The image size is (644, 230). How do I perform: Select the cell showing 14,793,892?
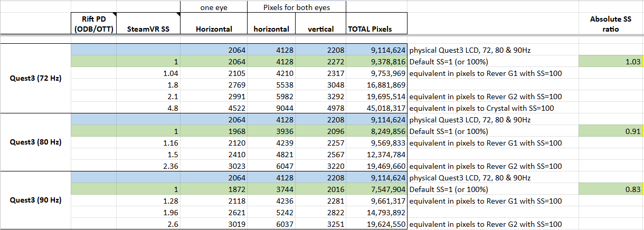click(x=376, y=213)
